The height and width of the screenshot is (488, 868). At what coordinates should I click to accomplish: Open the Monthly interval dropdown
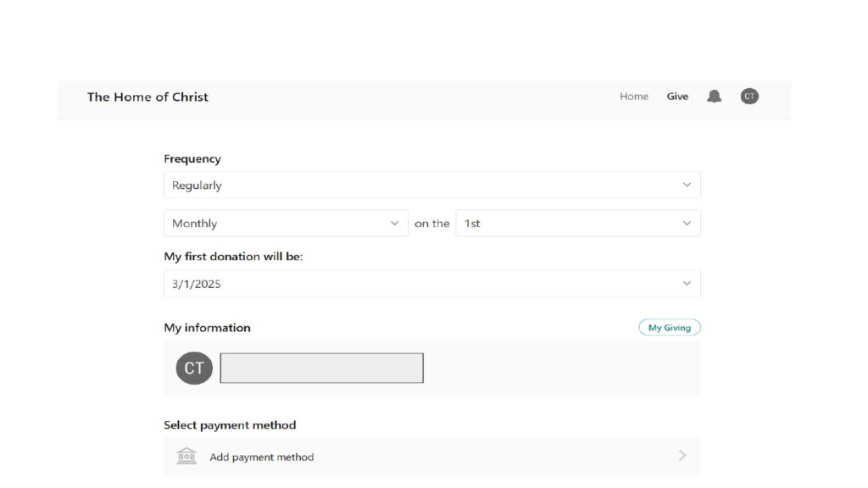click(286, 224)
